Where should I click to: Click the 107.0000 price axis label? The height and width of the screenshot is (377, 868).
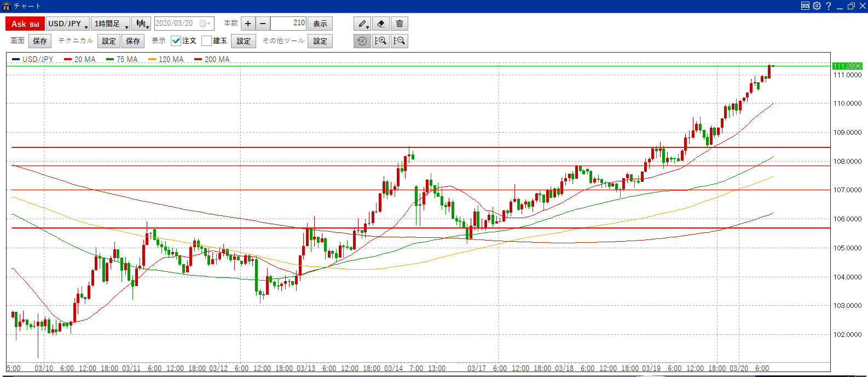tap(847, 190)
